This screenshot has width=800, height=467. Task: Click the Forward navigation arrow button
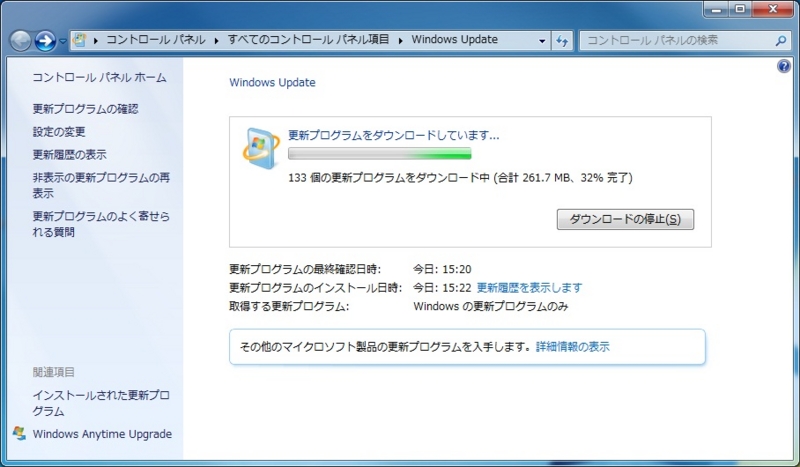coord(45,41)
